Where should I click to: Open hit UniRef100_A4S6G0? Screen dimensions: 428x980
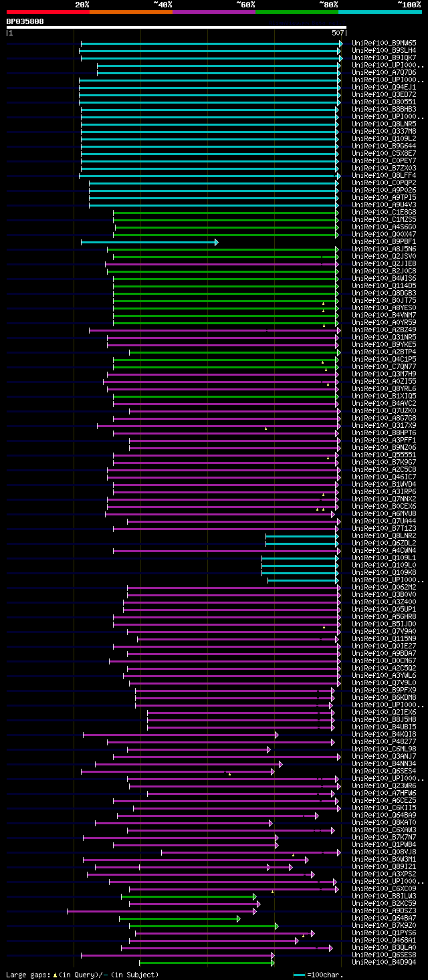tap(384, 227)
